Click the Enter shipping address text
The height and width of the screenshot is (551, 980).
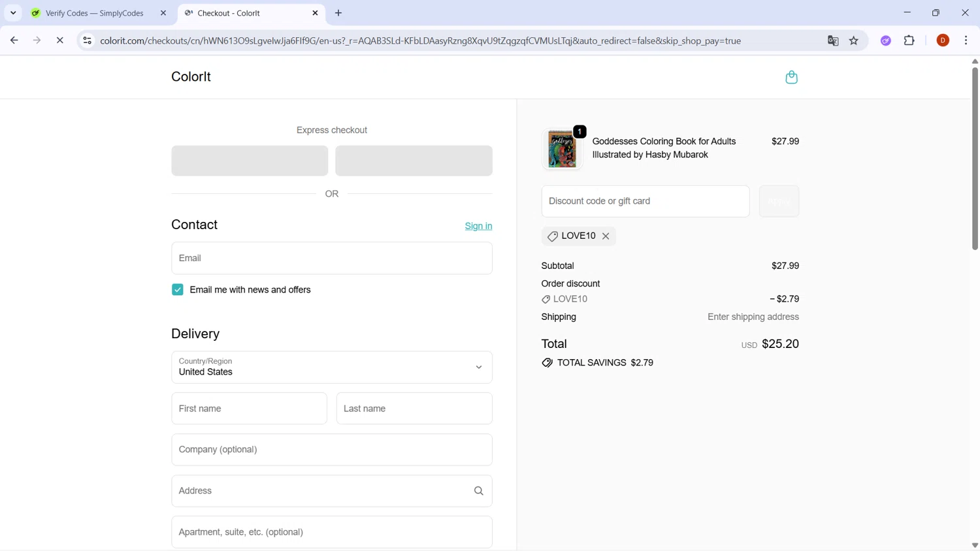coord(753,317)
